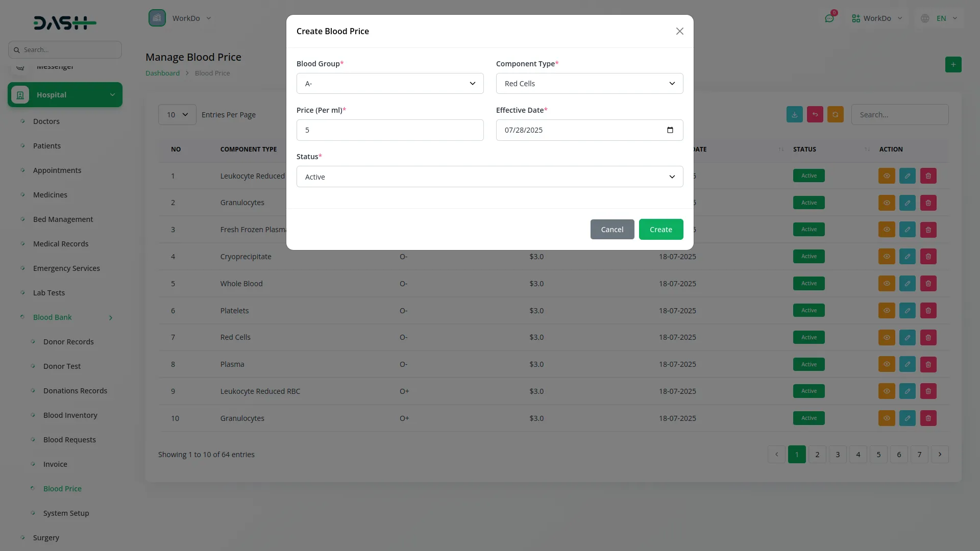The image size is (980, 551).
Task: View the Cryoprecipitate row with the eye icon
Action: coord(887,257)
